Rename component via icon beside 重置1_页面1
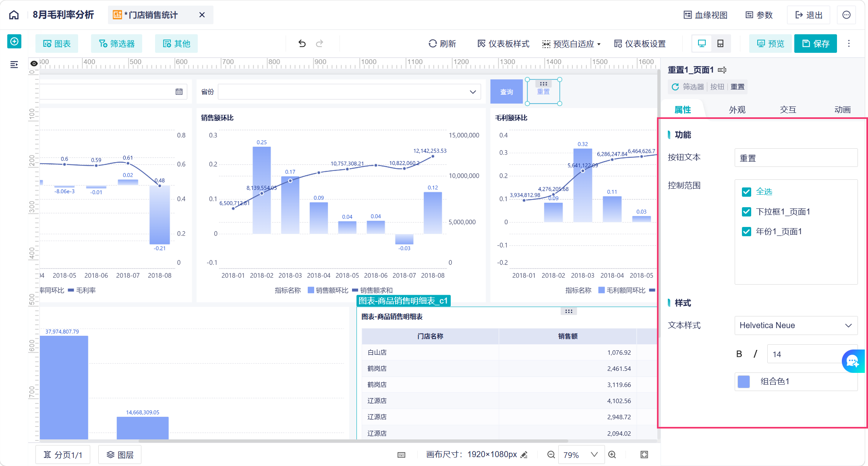Screen dimensions: 868x466 [722, 70]
